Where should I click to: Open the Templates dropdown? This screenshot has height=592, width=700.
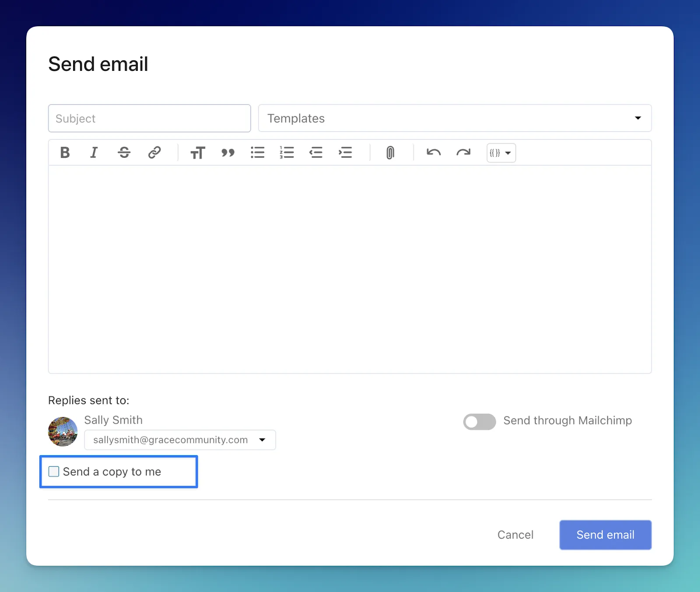(x=455, y=118)
